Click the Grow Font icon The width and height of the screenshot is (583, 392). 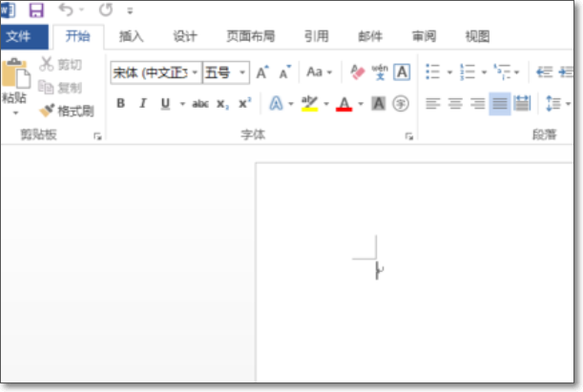pos(262,72)
